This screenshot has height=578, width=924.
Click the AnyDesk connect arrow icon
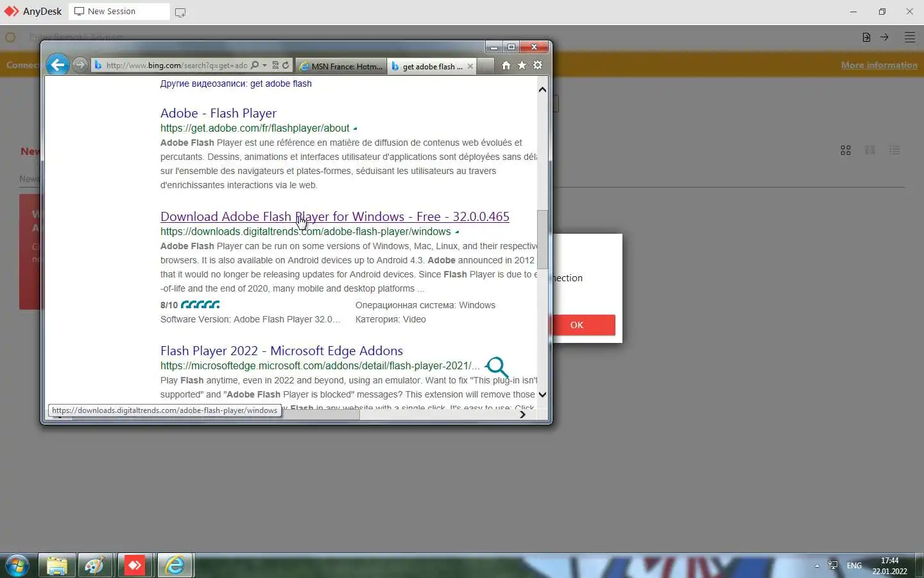pyautogui.click(x=884, y=37)
